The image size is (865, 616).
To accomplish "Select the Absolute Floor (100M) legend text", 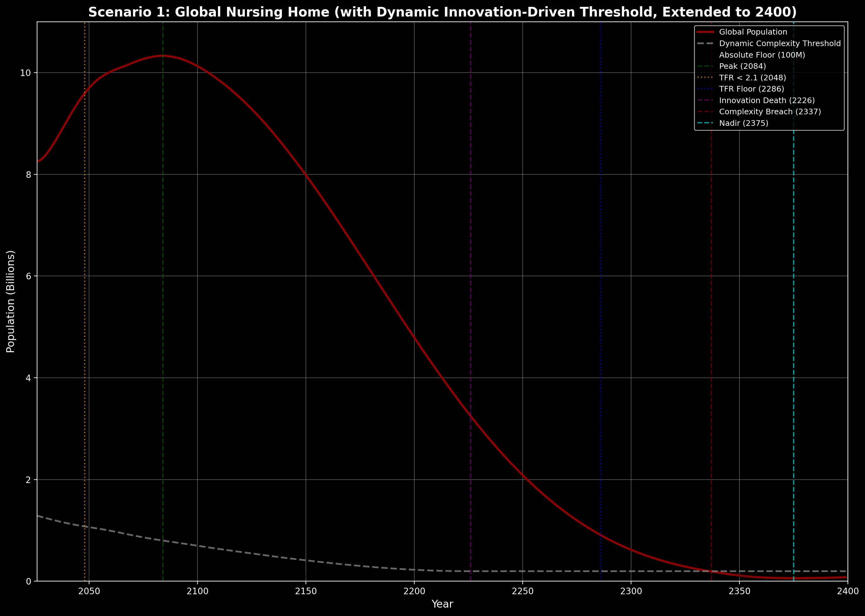I will (762, 55).
